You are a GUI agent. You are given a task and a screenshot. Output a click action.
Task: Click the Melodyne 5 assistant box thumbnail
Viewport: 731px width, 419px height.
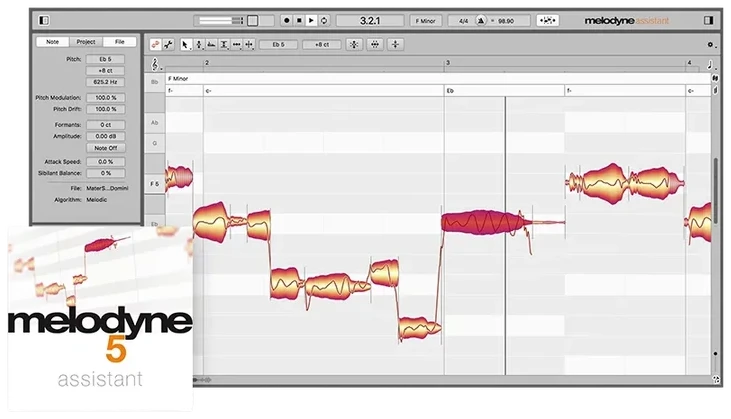[x=100, y=318]
